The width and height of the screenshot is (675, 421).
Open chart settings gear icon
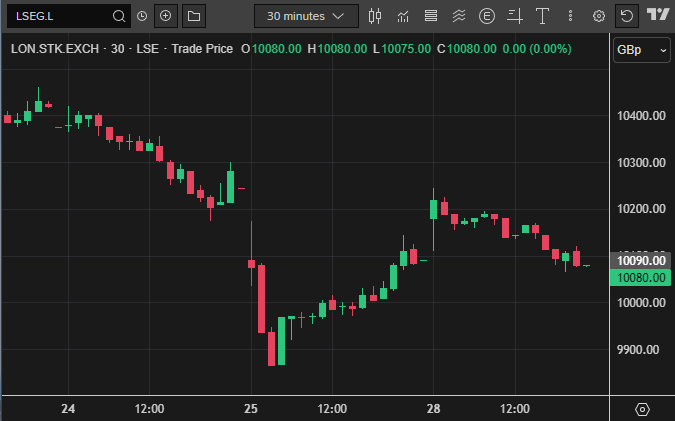click(x=598, y=16)
